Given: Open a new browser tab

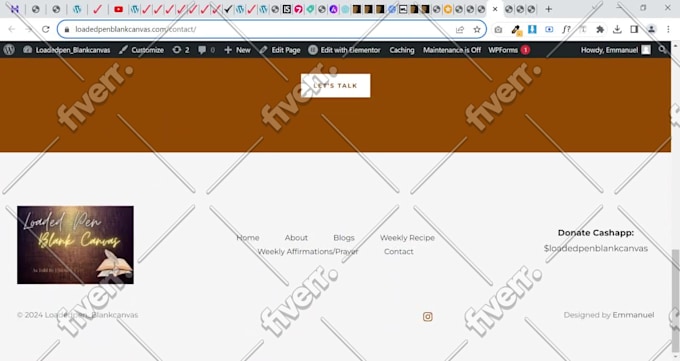Looking at the screenshot, I should 549,9.
